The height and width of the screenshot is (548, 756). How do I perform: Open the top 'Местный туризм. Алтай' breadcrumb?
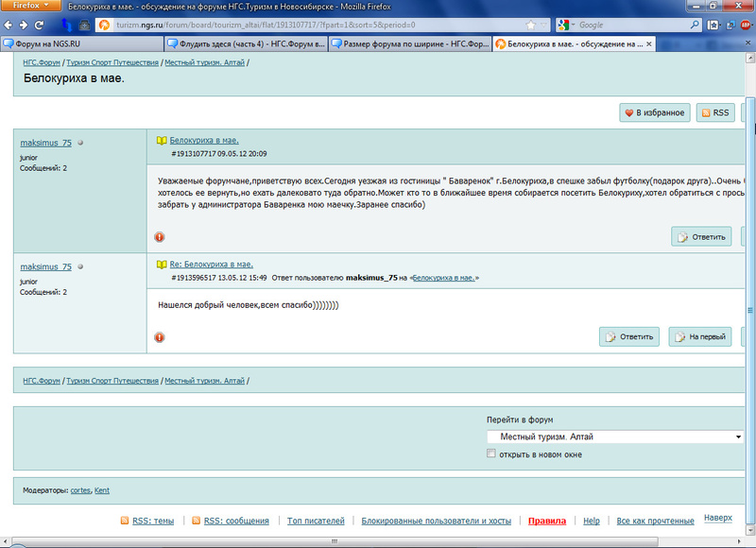(205, 62)
